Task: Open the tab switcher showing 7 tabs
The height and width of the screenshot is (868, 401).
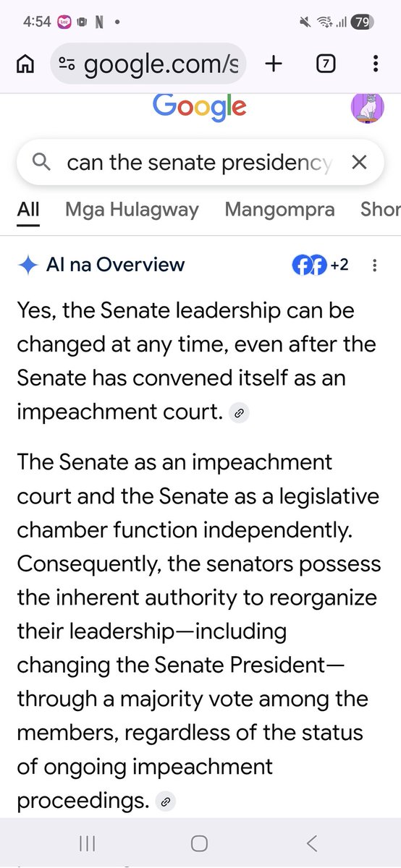Action: pos(326,64)
